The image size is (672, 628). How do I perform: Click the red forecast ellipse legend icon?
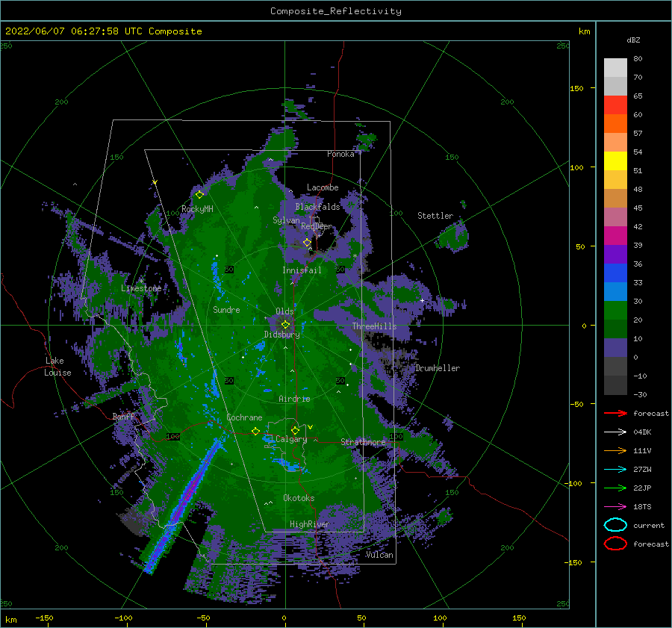(615, 544)
